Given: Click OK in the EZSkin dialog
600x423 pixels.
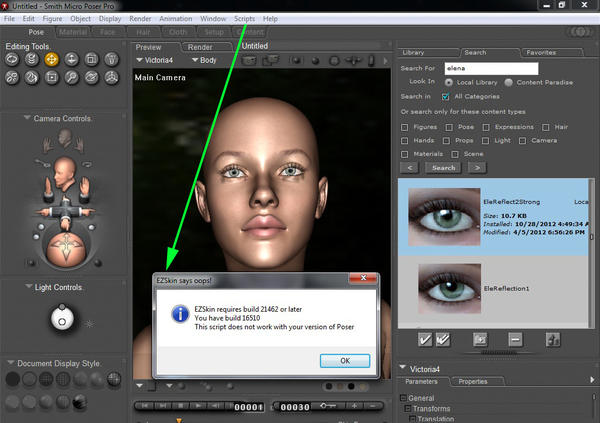Looking at the screenshot, I should coord(345,361).
